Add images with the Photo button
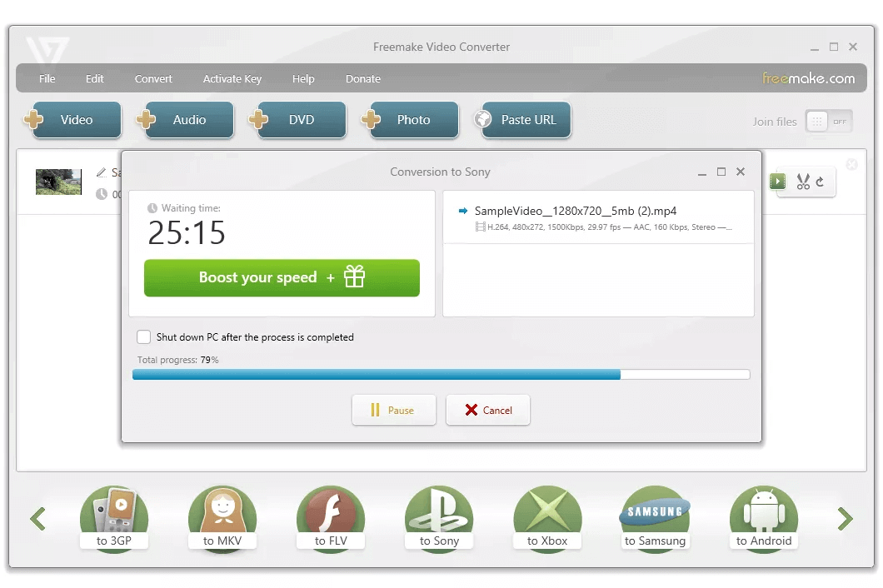The height and width of the screenshot is (588, 883). point(414,119)
